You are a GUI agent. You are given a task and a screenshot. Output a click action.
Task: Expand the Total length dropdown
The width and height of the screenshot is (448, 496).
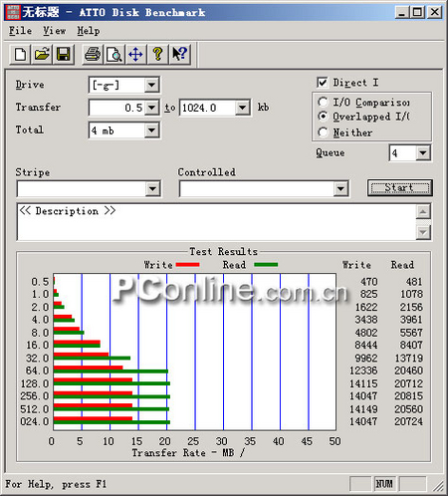(151, 130)
